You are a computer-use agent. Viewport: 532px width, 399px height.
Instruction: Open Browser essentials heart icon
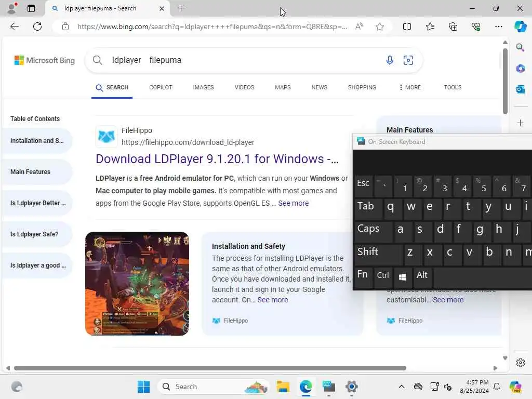click(476, 26)
